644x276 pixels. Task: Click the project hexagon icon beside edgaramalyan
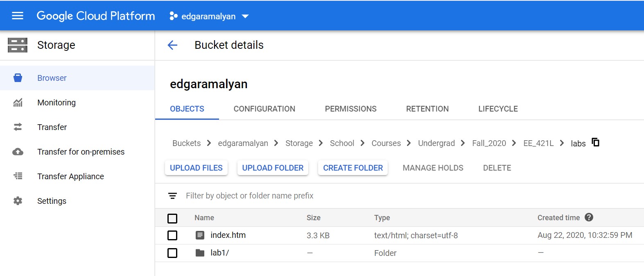pos(174,16)
